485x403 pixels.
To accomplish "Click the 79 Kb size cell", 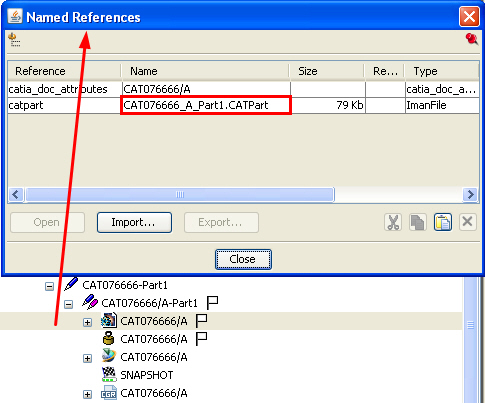I will click(328, 105).
